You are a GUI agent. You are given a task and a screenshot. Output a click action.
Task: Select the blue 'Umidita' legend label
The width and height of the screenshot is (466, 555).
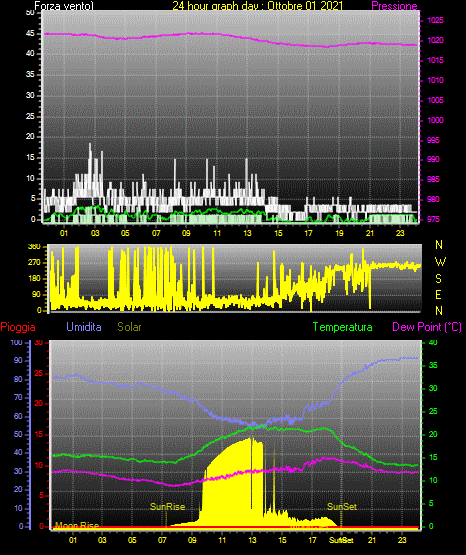point(84,327)
